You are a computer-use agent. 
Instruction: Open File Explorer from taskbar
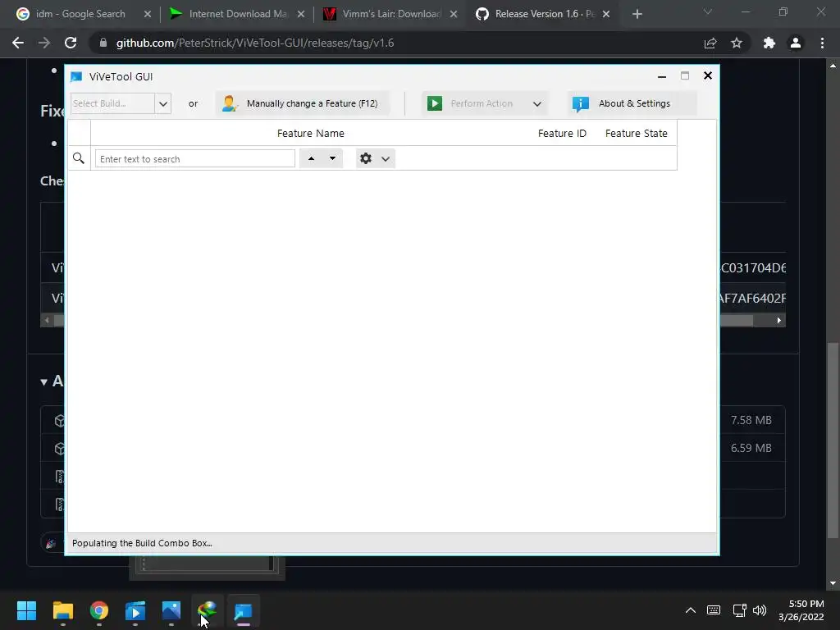point(62,610)
